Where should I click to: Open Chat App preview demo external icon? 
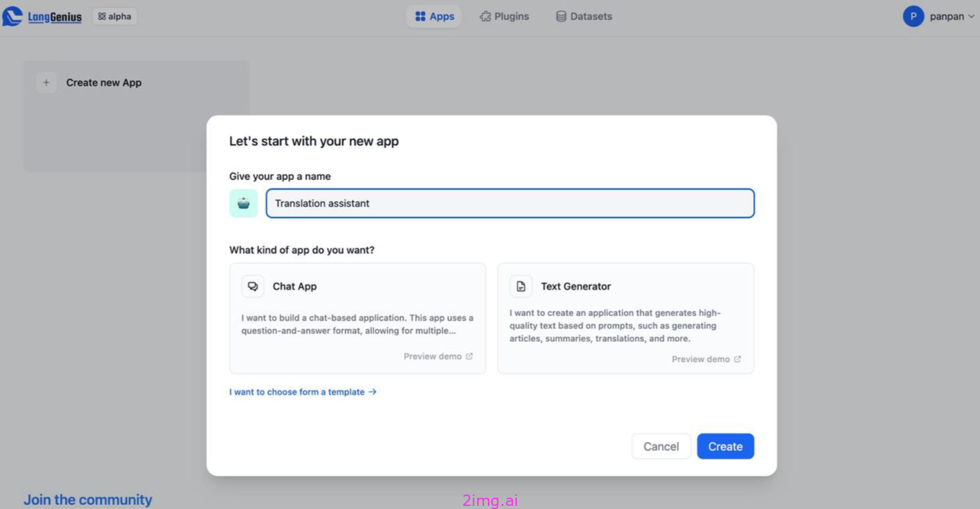coord(469,356)
